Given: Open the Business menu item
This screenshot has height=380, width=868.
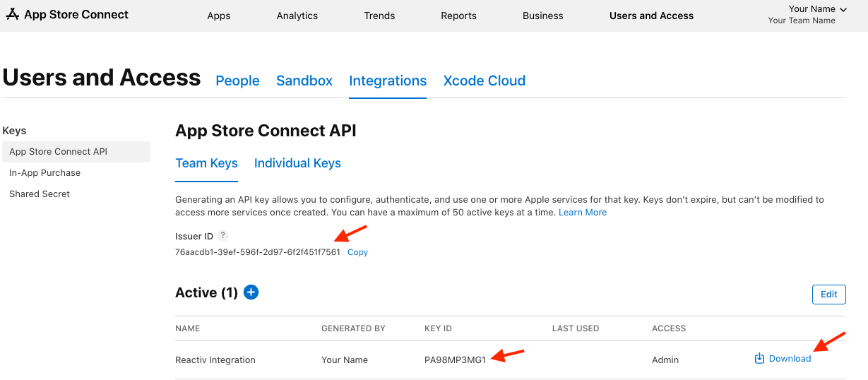Looking at the screenshot, I should click(543, 16).
